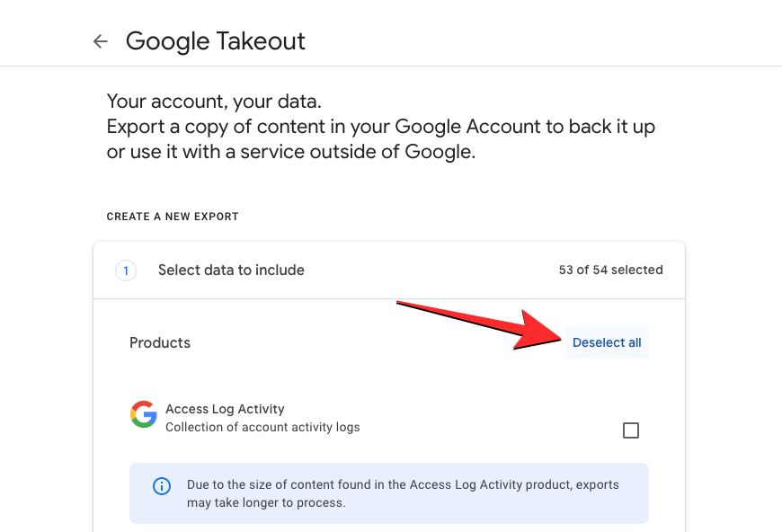
Task: Click Collection of account activity logs description
Action: point(262,427)
